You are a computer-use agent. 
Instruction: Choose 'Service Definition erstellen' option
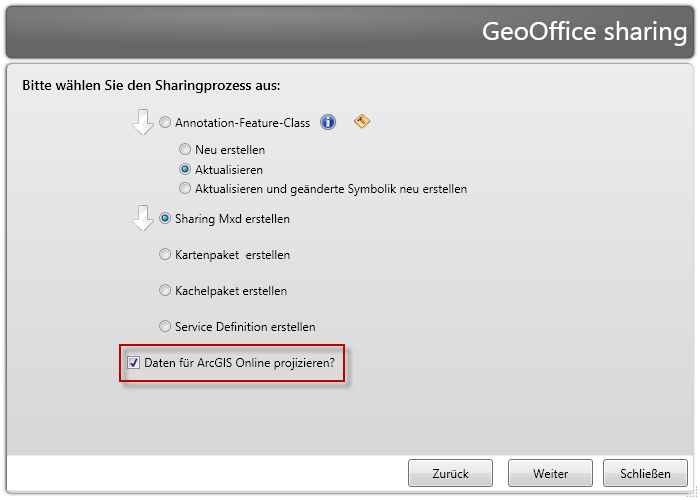pos(165,326)
